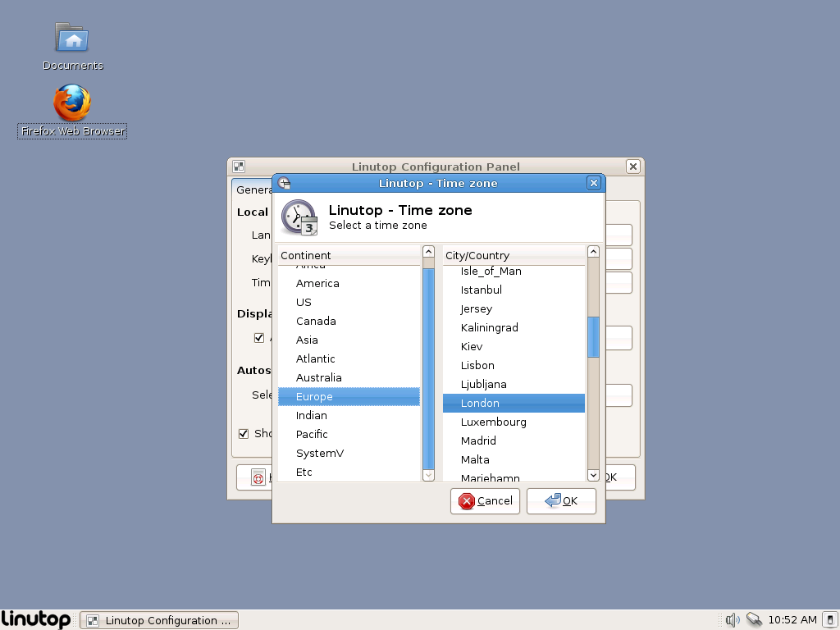This screenshot has width=840, height=630.
Task: Toggle the Show checkbox near panel bottom
Action: point(244,433)
